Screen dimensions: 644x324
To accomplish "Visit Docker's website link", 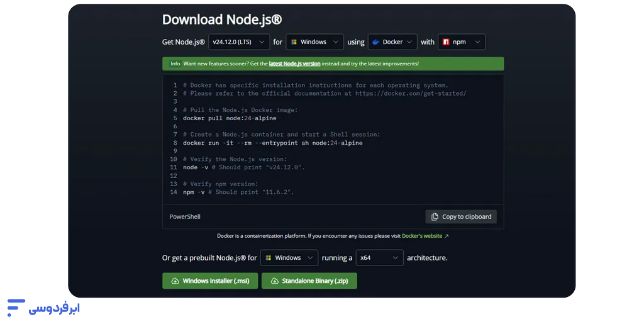I will [x=422, y=236].
